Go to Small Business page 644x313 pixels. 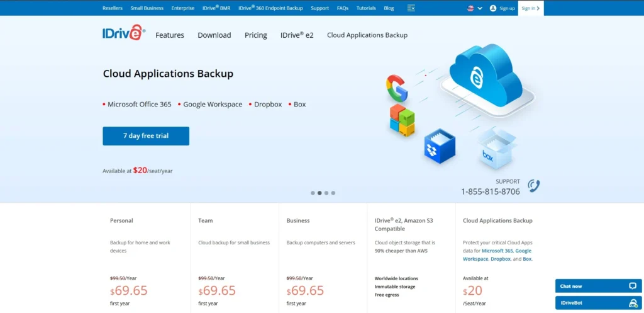[x=147, y=8]
